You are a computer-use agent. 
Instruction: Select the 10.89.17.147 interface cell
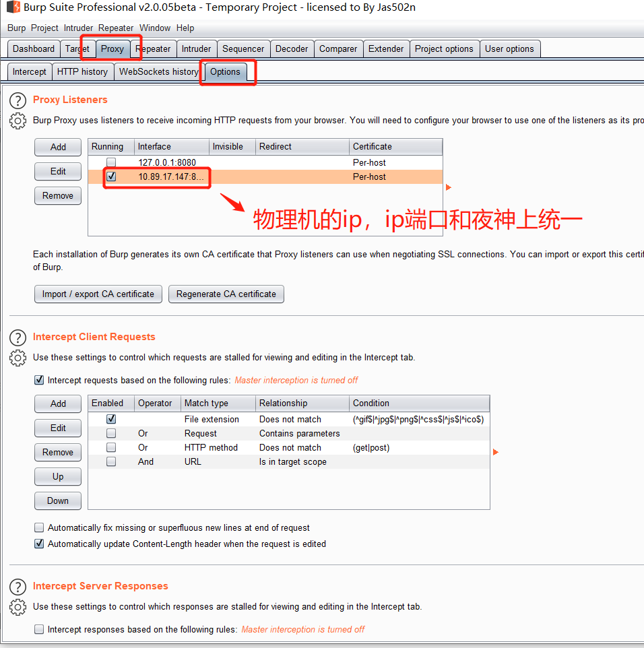click(171, 176)
